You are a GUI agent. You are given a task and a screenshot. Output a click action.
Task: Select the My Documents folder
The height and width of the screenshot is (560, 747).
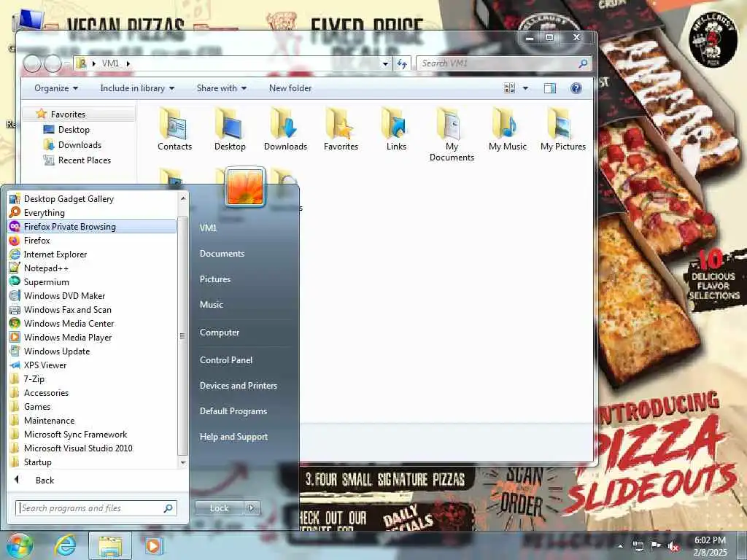coord(452,135)
